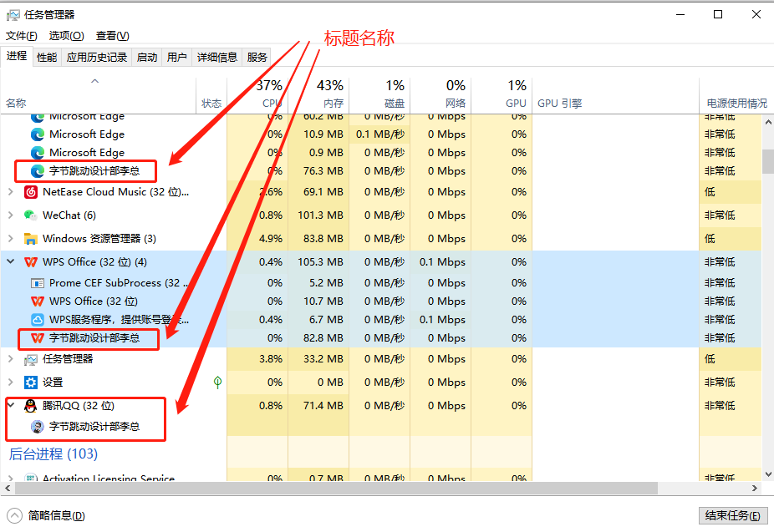Image resolution: width=774 pixels, height=532 pixels.
Task: Click the 任务管理器 title bar icon
Action: pyautogui.click(x=13, y=15)
